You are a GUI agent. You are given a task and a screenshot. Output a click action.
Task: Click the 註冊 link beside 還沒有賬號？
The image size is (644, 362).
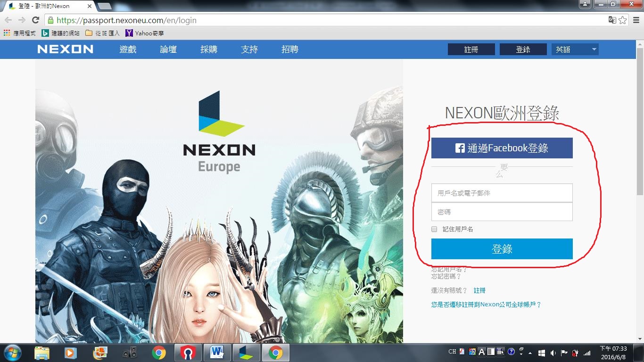point(479,290)
